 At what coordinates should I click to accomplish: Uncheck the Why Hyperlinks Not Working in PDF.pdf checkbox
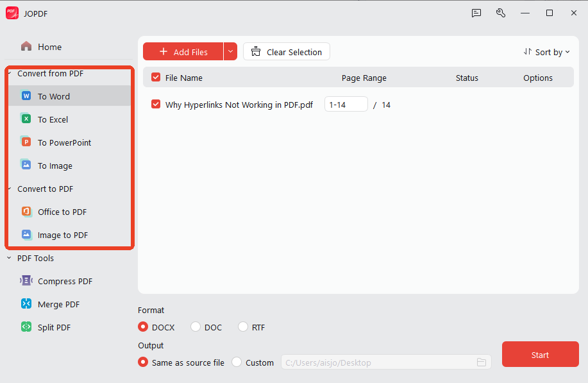[156, 105]
